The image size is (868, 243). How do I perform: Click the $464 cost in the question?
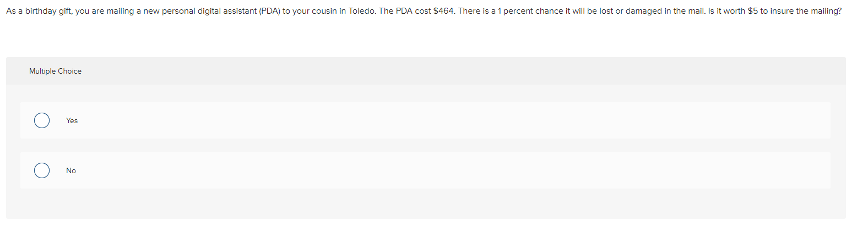tap(444, 11)
